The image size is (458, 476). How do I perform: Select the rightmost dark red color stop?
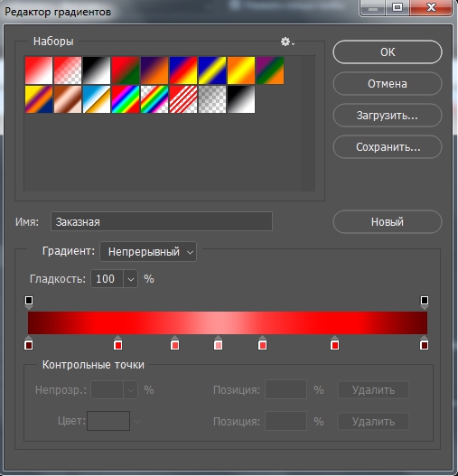424,343
